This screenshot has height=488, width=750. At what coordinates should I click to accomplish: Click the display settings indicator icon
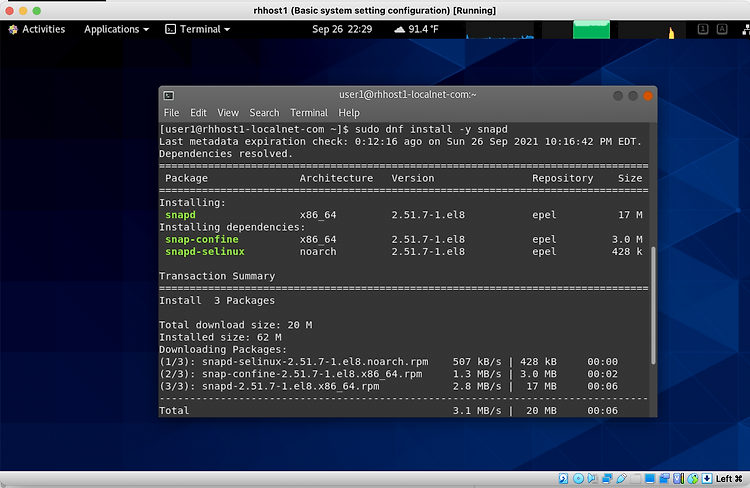click(x=650, y=478)
